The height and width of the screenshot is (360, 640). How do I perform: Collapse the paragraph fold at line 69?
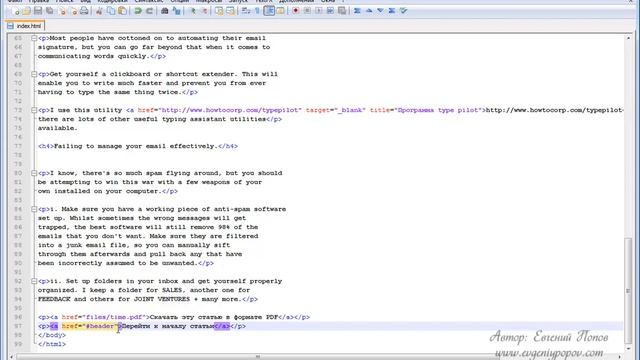click(34, 74)
